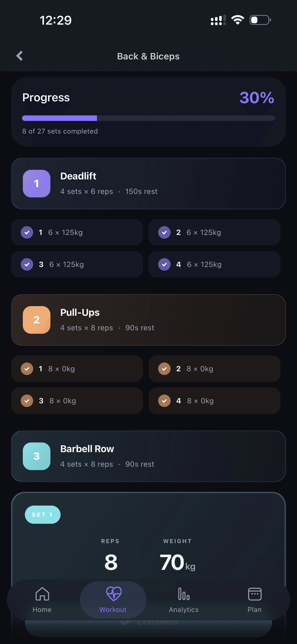This screenshot has height=644, width=297.
Task: Toggle completion of Deadlift set 4
Action: (x=164, y=264)
